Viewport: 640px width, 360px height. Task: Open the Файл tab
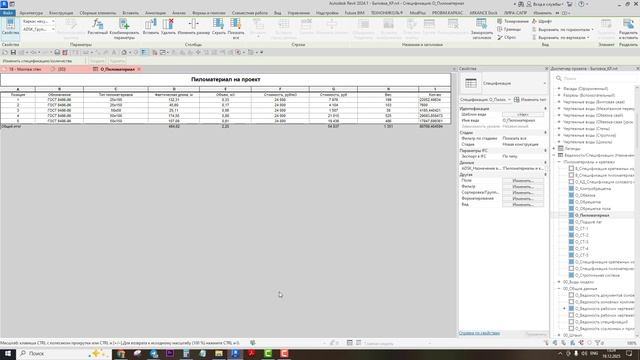pyautogui.click(x=7, y=13)
